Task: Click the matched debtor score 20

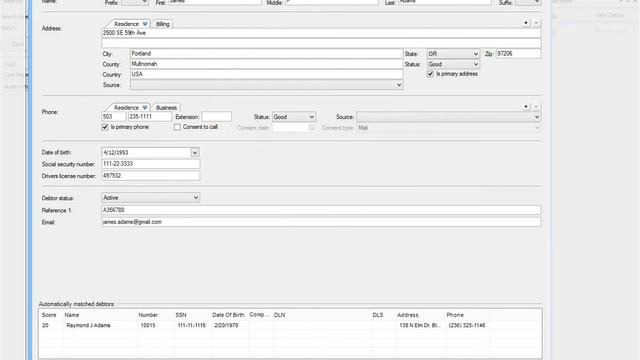Action: (x=45, y=326)
